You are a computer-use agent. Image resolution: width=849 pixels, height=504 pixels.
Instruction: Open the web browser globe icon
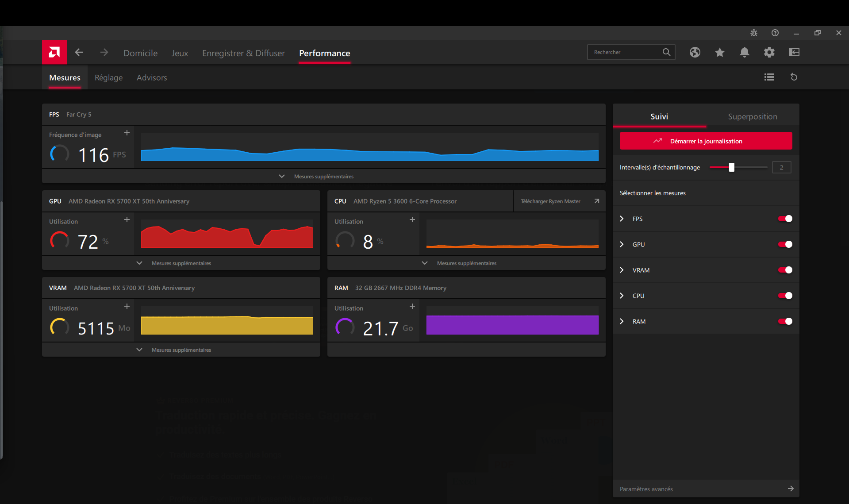click(x=695, y=52)
